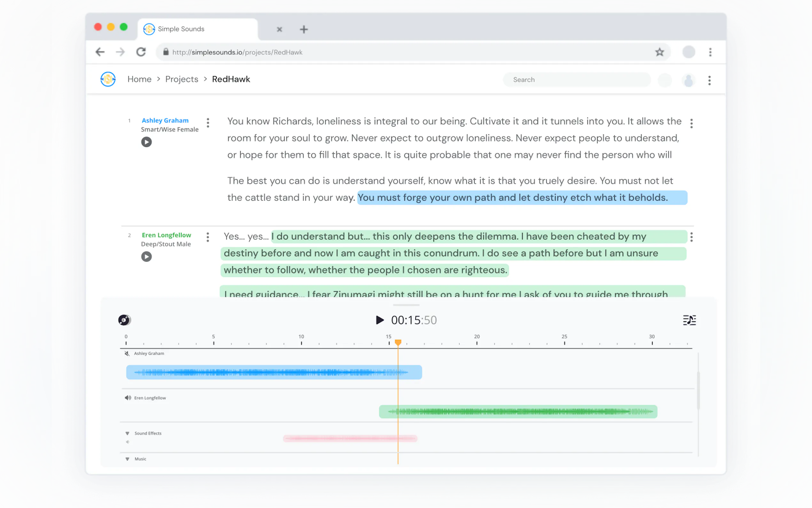Click the vinyl record icon in player
This screenshot has width=812, height=508.
click(x=124, y=320)
